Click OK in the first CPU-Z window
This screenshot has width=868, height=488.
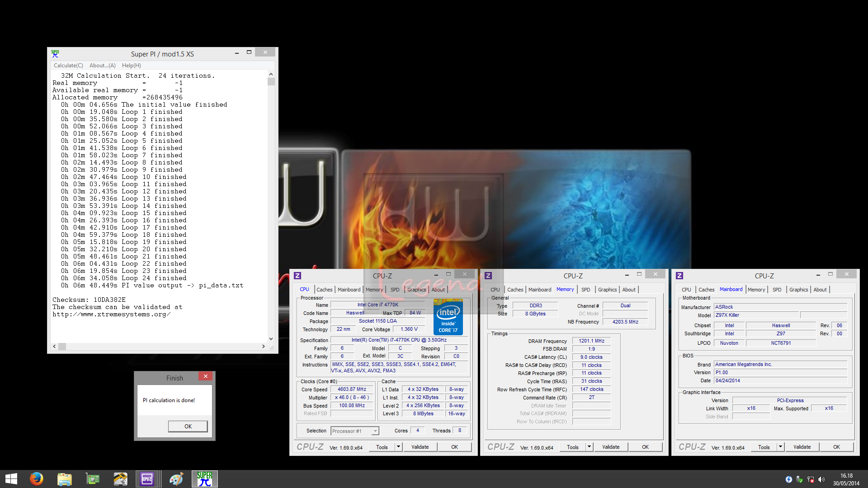455,447
